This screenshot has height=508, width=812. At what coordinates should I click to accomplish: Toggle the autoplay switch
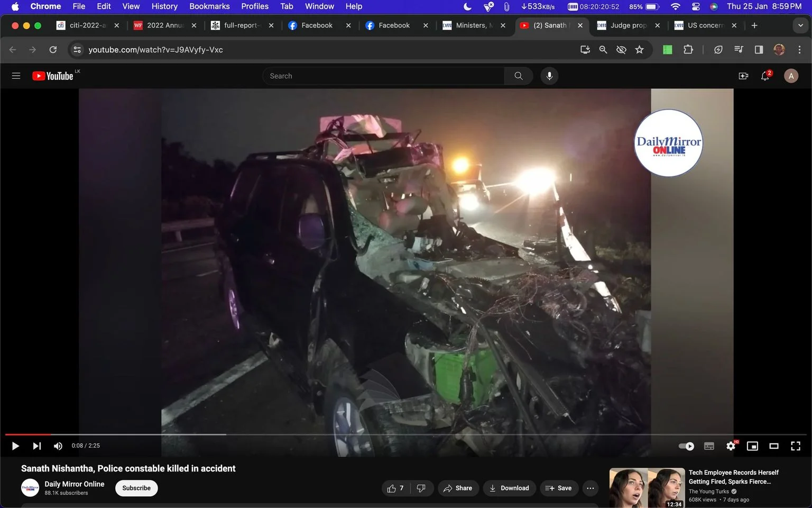coord(686,446)
